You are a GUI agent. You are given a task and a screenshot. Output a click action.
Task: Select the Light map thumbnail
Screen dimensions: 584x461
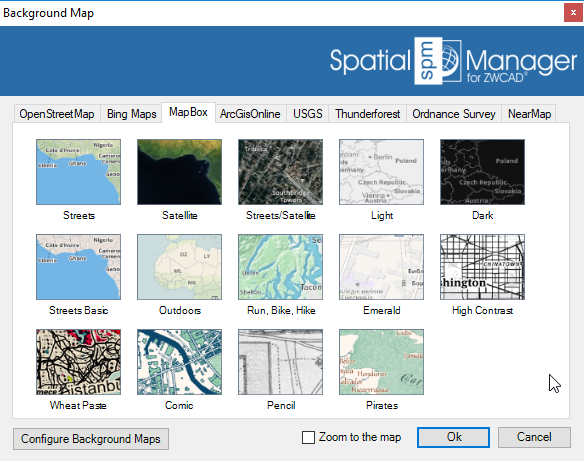tap(381, 172)
